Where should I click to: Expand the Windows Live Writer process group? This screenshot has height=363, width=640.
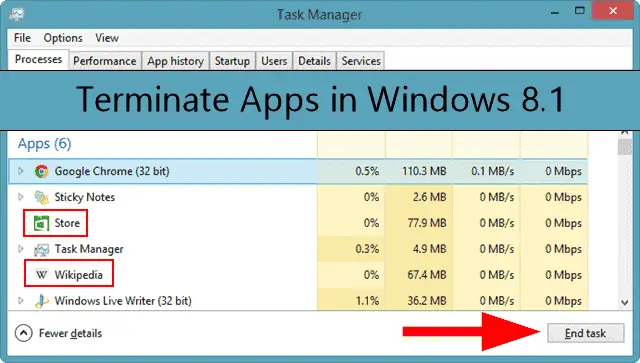click(20, 301)
